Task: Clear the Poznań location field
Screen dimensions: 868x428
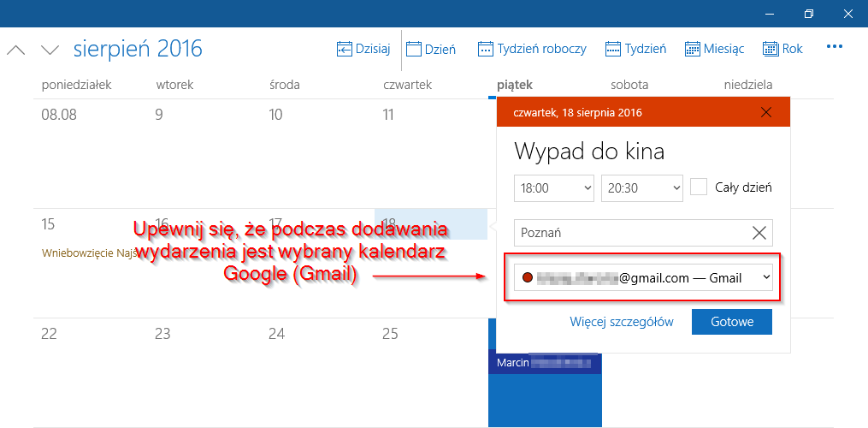Action: 759,233
